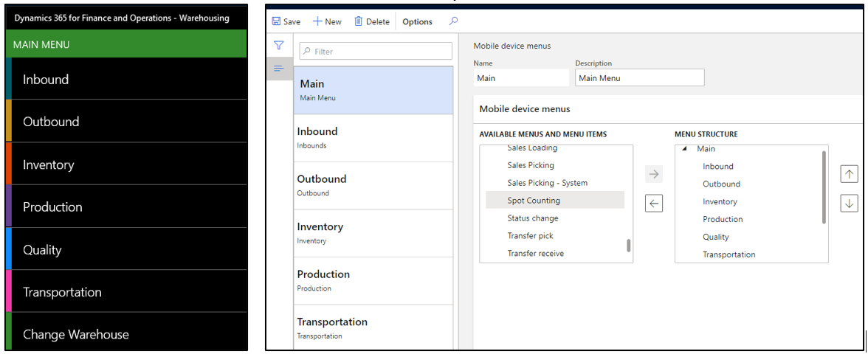Toggle the list view lines icon
The width and height of the screenshot is (868, 354).
point(279,68)
